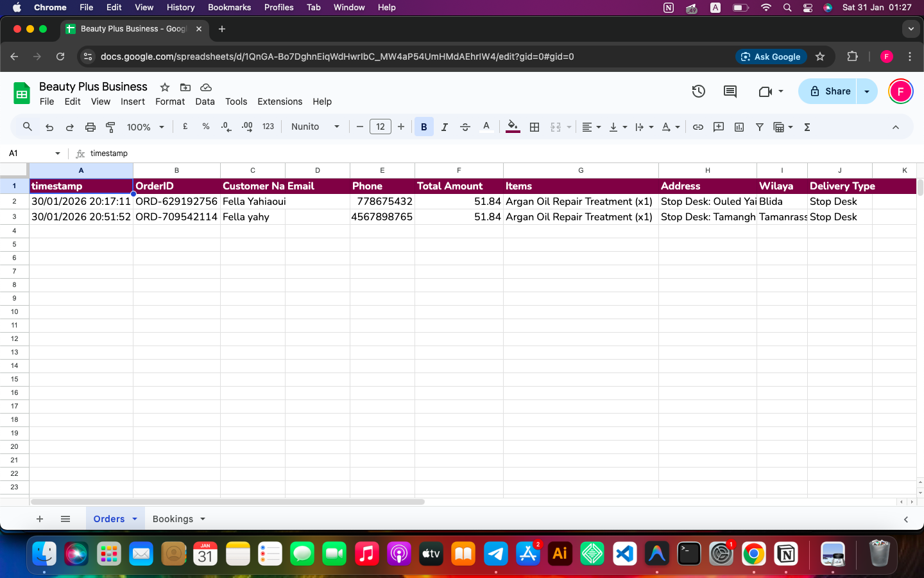Toggle bold formatting off

[424, 127]
